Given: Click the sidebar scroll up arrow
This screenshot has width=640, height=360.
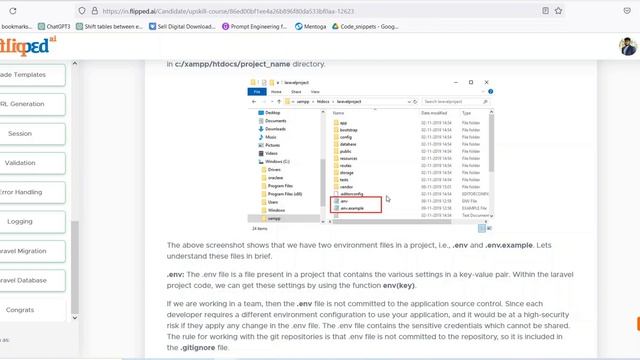Looking at the screenshot, I should 75,63.
